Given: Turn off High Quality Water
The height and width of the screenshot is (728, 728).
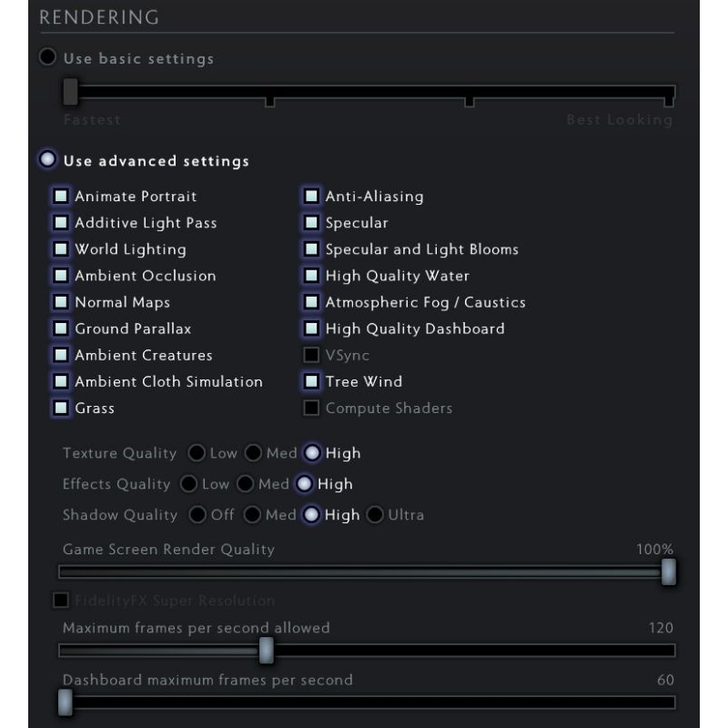Looking at the screenshot, I should (311, 275).
